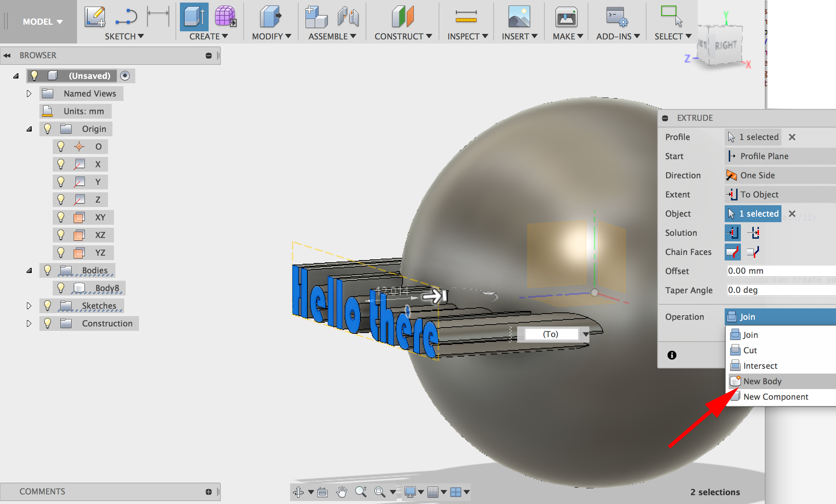Select the sketch Line/Arc tool icon
This screenshot has height=504, width=836.
click(x=126, y=17)
